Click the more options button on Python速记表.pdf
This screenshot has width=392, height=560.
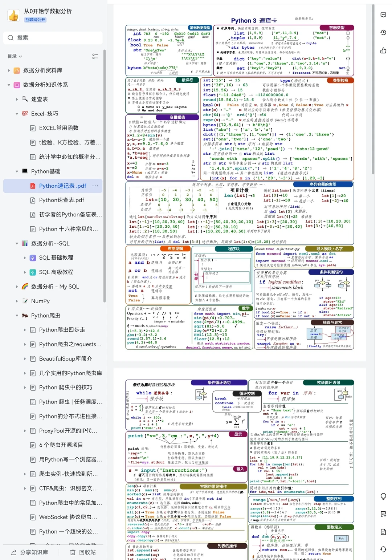pos(95,186)
